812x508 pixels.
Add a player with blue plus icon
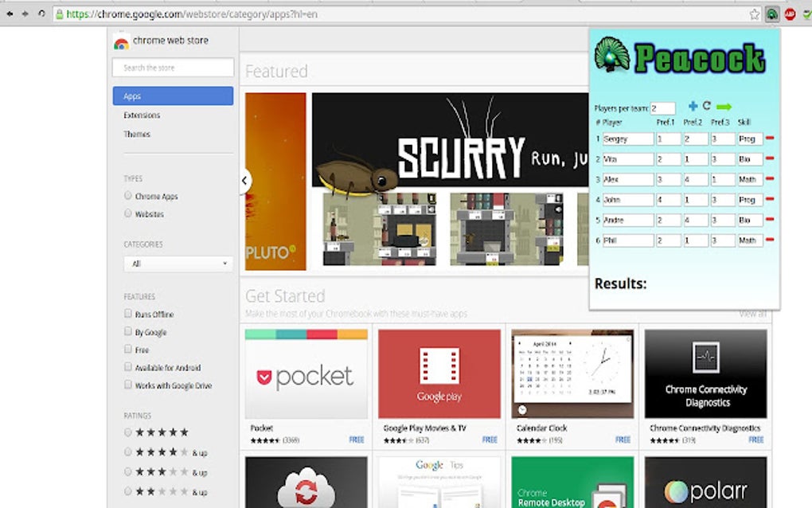tap(693, 106)
